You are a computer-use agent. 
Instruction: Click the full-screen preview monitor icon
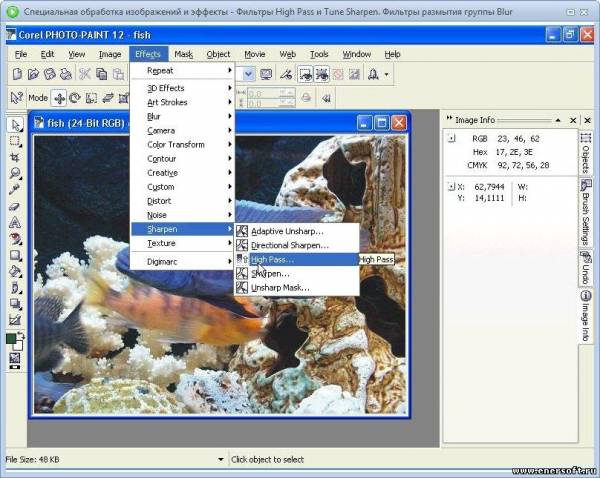click(x=266, y=74)
